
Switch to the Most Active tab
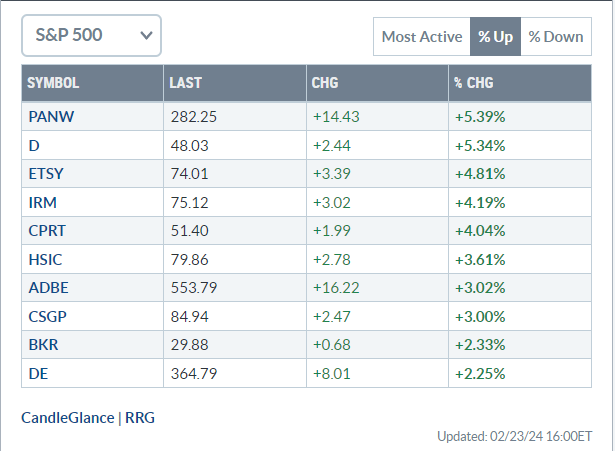[x=421, y=37]
